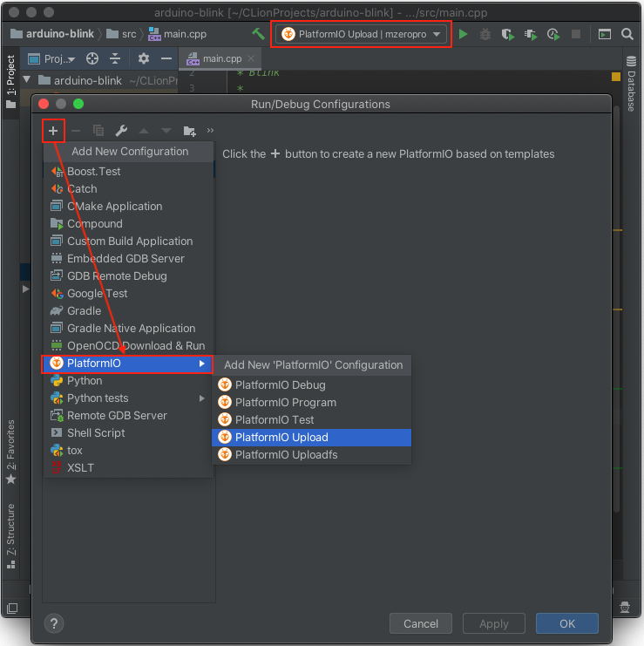Select Custom Build Application entry
The height and width of the screenshot is (646, 644).
point(128,241)
